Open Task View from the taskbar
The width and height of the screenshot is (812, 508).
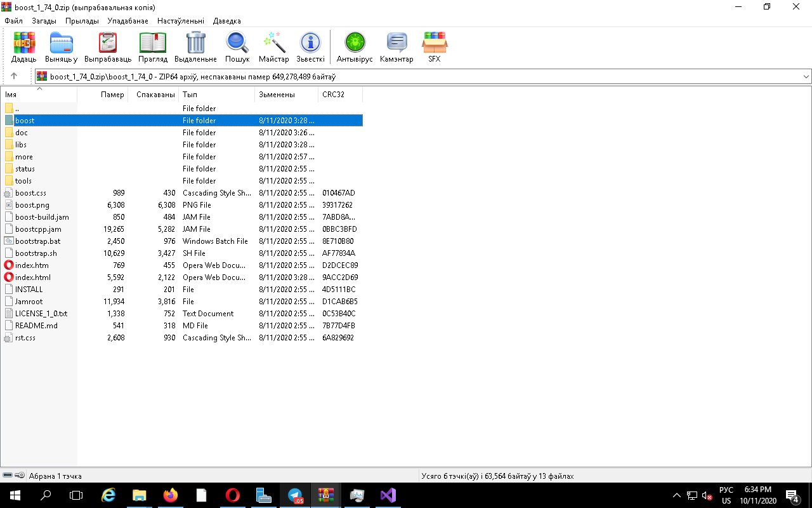[x=76, y=495]
